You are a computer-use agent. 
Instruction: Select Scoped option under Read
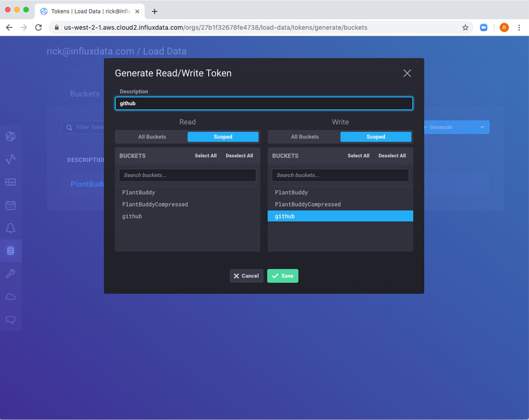pos(223,137)
